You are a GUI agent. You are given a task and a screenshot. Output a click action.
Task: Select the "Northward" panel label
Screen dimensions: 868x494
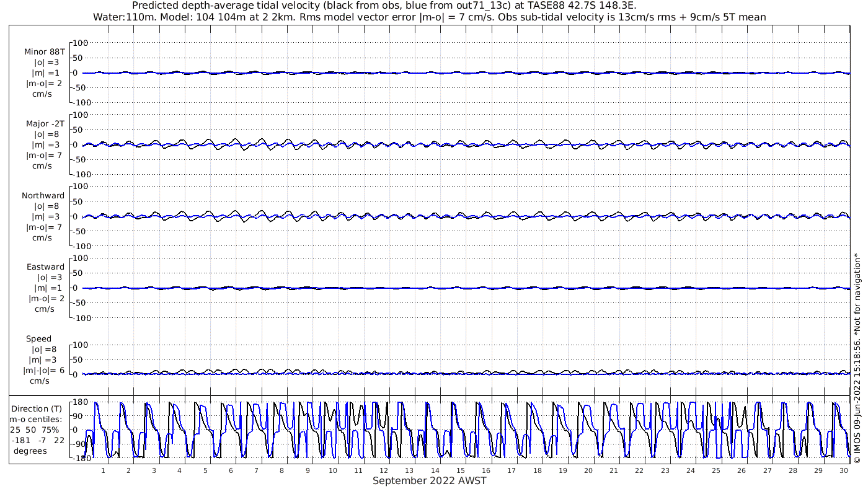[x=43, y=195]
